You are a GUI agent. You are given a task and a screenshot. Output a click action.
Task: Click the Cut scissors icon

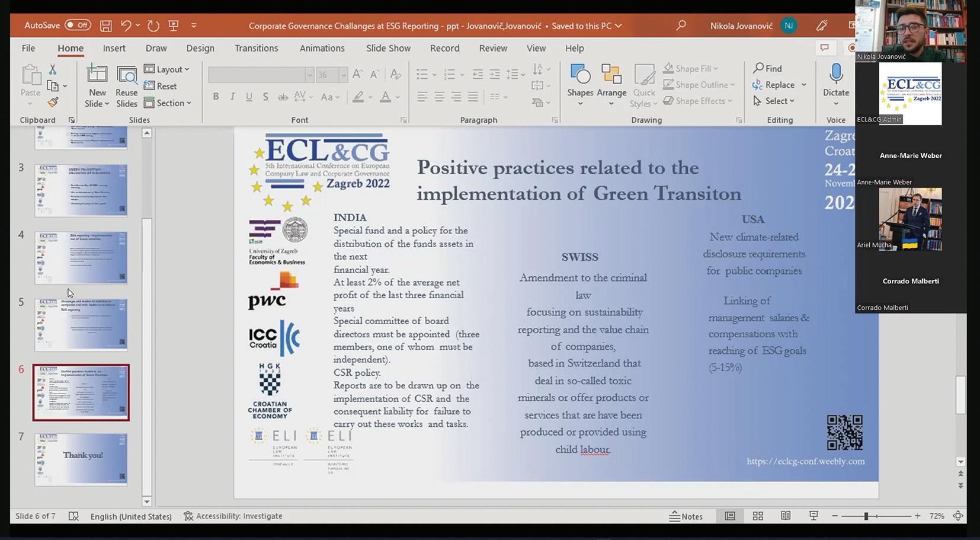[x=53, y=69]
